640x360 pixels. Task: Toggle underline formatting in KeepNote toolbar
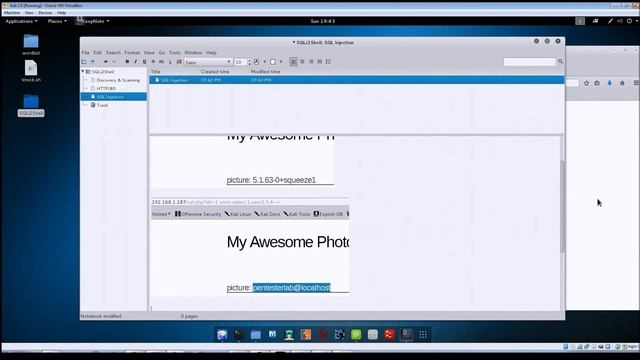[x=144, y=62]
